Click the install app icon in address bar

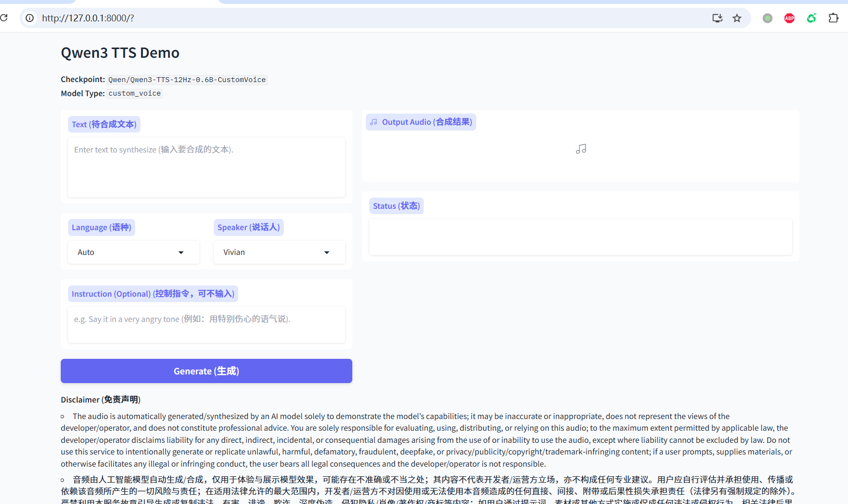coord(717,18)
